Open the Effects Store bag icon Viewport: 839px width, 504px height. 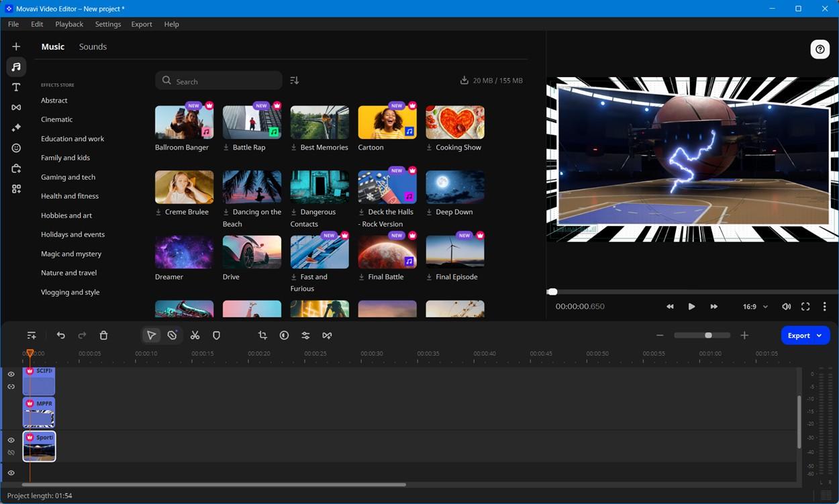point(16,168)
